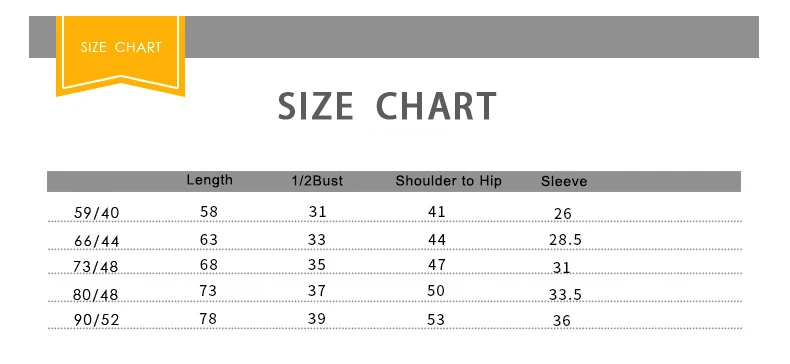
Task: Click the Shoulder to Hip column header
Action: coord(448,181)
